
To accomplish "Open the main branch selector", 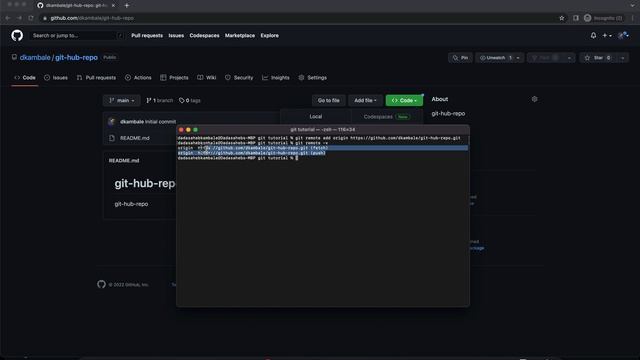I will [122, 100].
